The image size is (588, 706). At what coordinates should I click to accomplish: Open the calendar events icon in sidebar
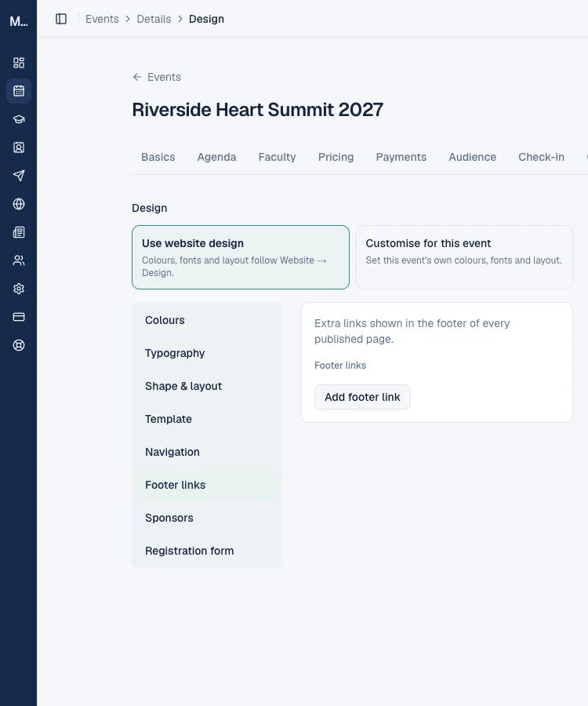[19, 91]
